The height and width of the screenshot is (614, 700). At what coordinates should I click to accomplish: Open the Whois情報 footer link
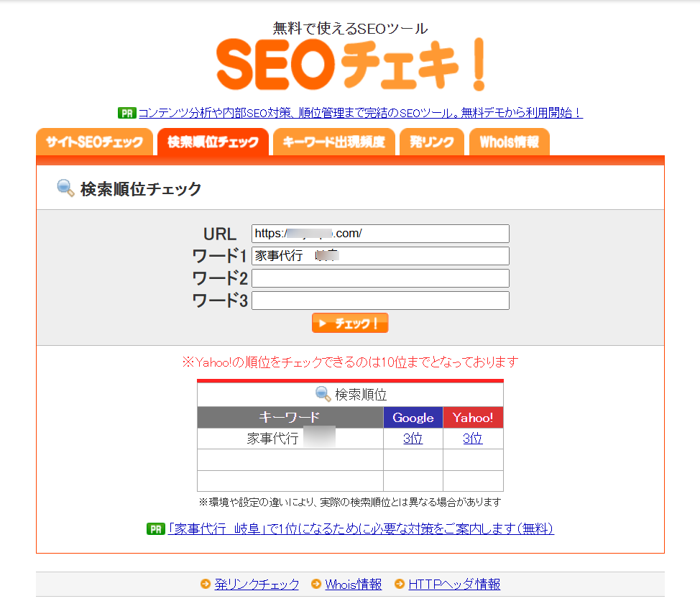pyautogui.click(x=354, y=584)
